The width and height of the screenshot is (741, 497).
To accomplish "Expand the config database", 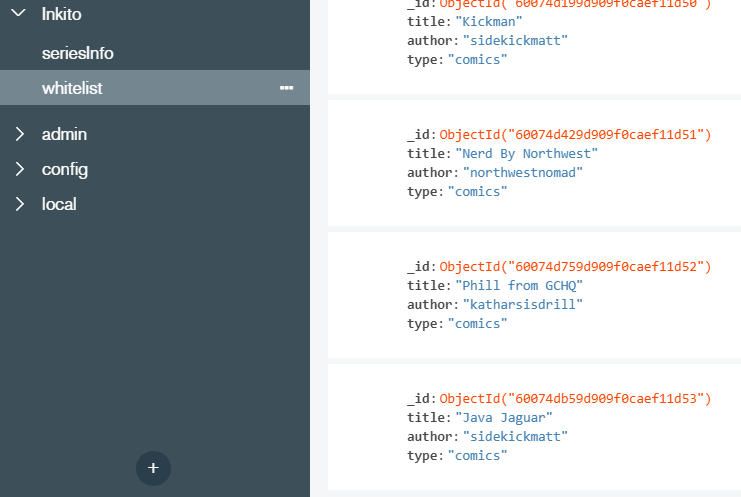I will point(19,169).
